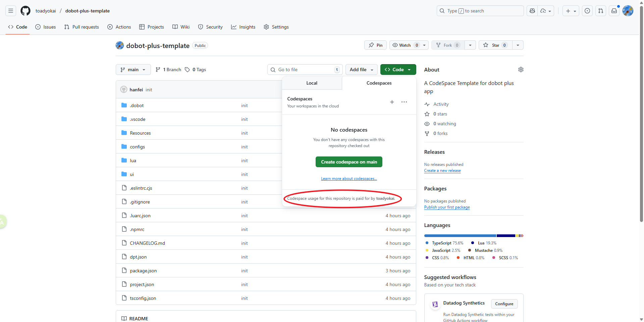Open the hamburger navigation menu
Screen dimensions: 644x322
coord(11,11)
